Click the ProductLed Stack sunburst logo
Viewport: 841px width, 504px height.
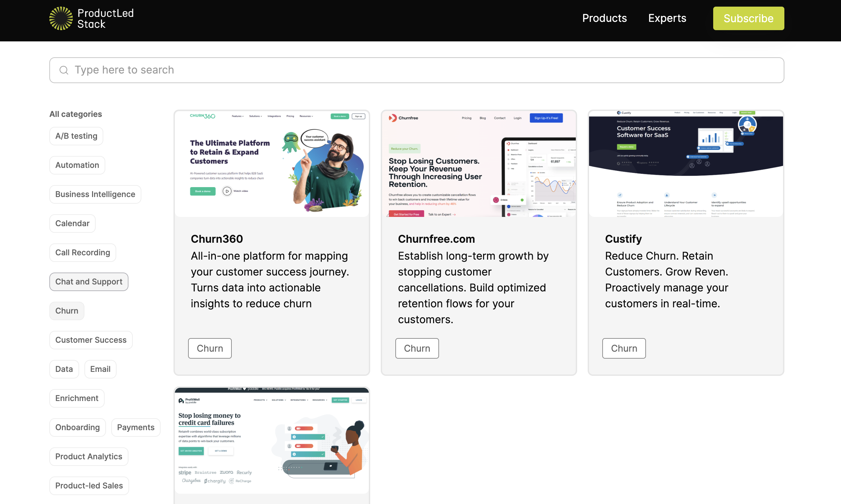pyautogui.click(x=61, y=18)
